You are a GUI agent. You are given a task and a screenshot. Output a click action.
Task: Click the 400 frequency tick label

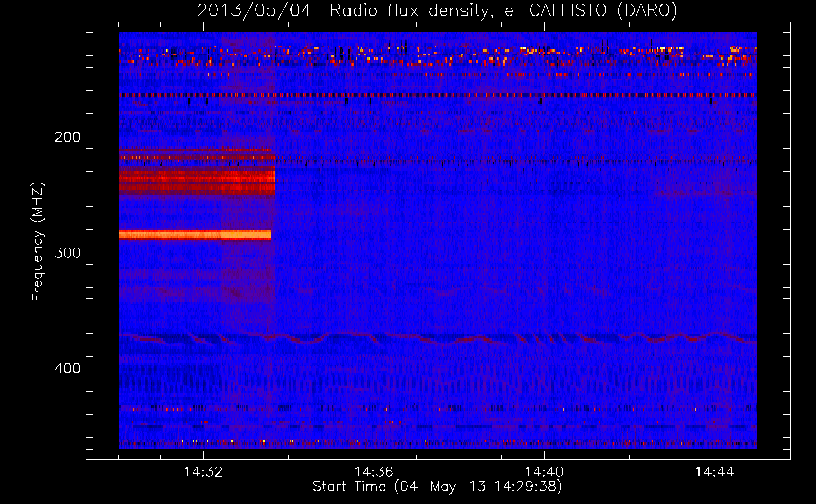pyautogui.click(x=68, y=368)
